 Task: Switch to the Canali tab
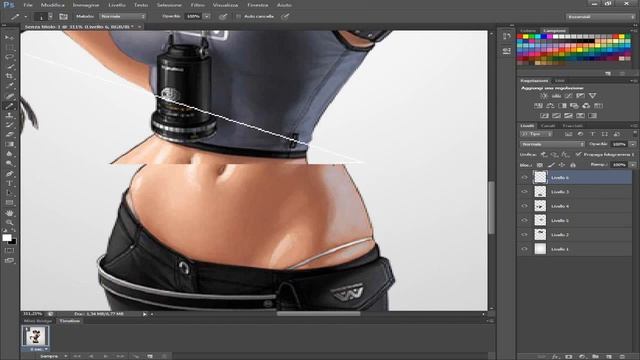click(548, 126)
